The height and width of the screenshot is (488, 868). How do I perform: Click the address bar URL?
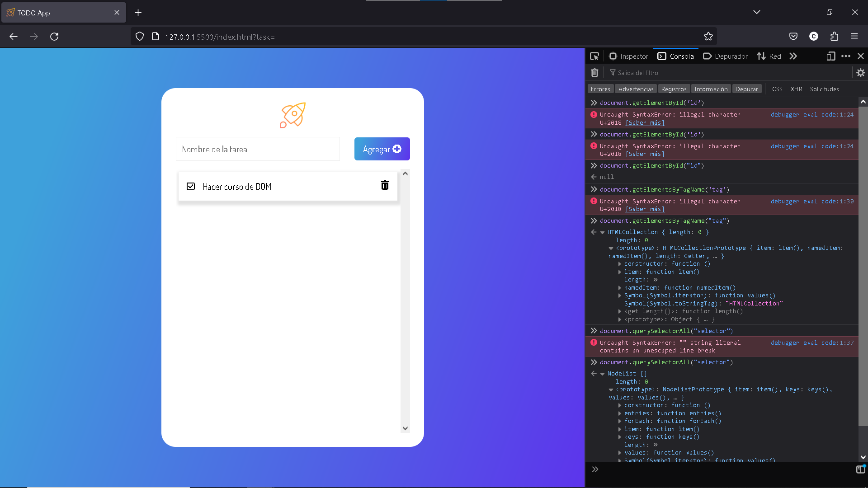click(x=220, y=37)
